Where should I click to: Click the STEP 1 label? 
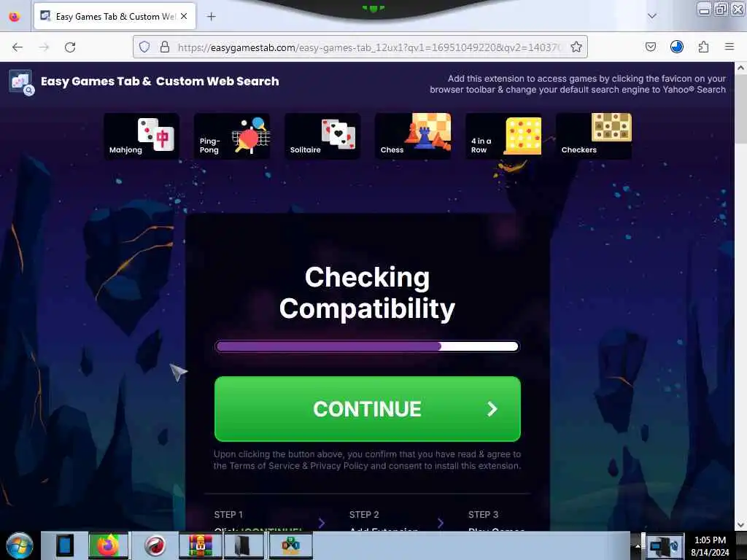[228, 514]
